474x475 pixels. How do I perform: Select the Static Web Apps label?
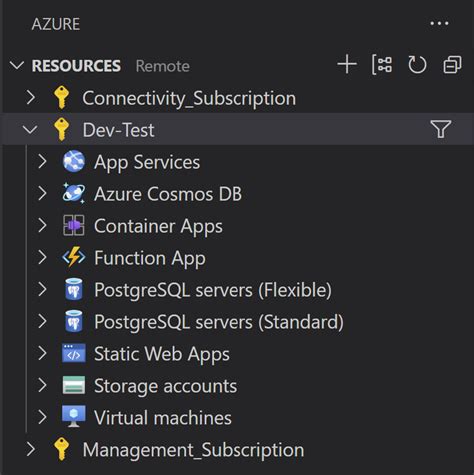pyautogui.click(x=162, y=354)
